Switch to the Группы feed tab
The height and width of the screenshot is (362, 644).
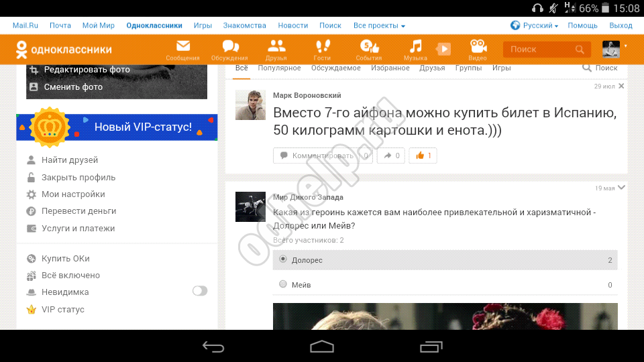[468, 68]
